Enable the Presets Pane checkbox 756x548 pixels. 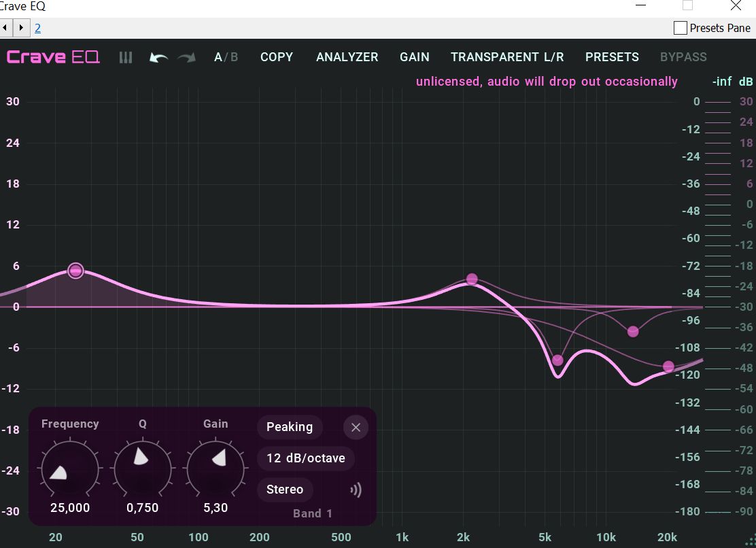(x=680, y=28)
